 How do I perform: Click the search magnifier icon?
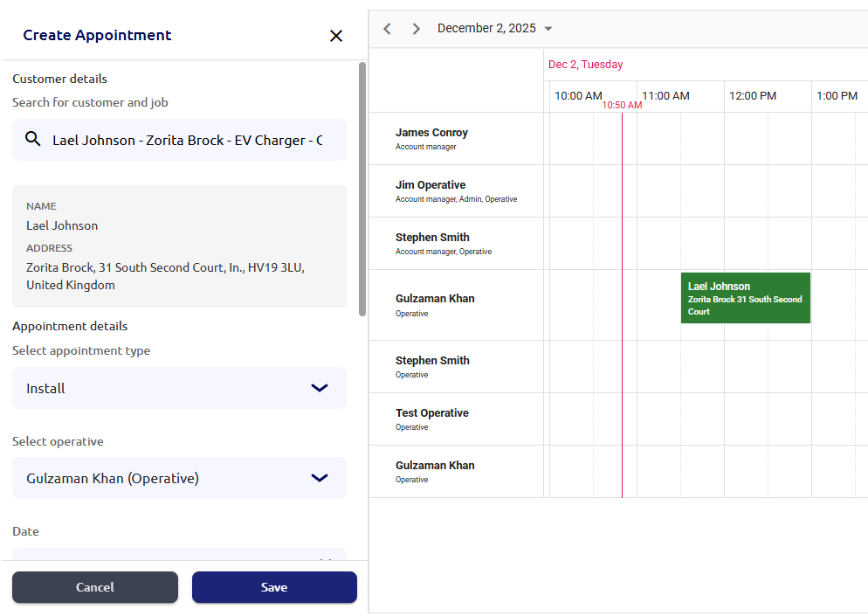[x=33, y=139]
